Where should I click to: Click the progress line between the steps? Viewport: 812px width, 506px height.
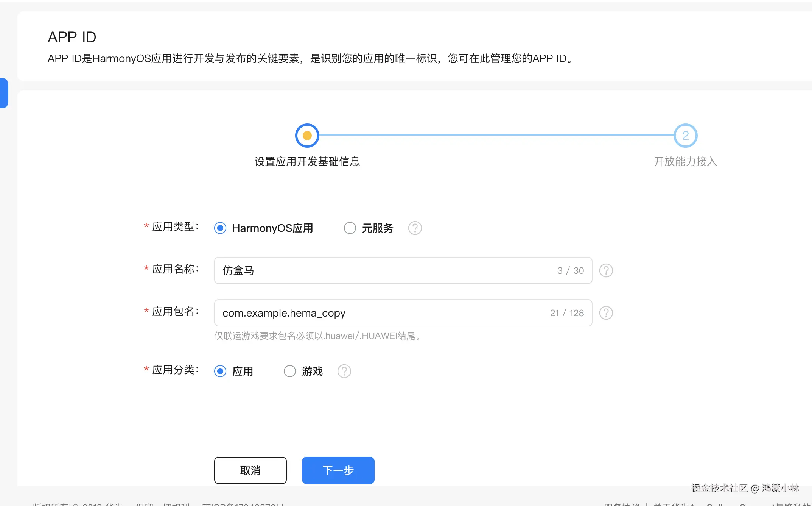point(496,135)
